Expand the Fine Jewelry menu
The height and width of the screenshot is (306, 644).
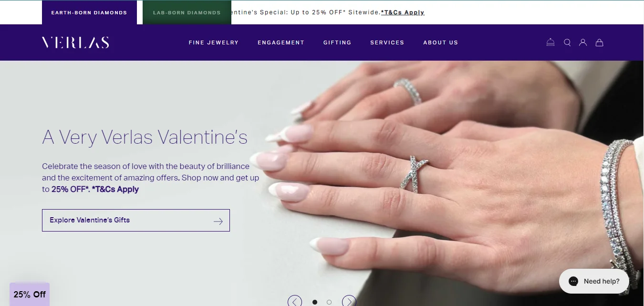[214, 42]
